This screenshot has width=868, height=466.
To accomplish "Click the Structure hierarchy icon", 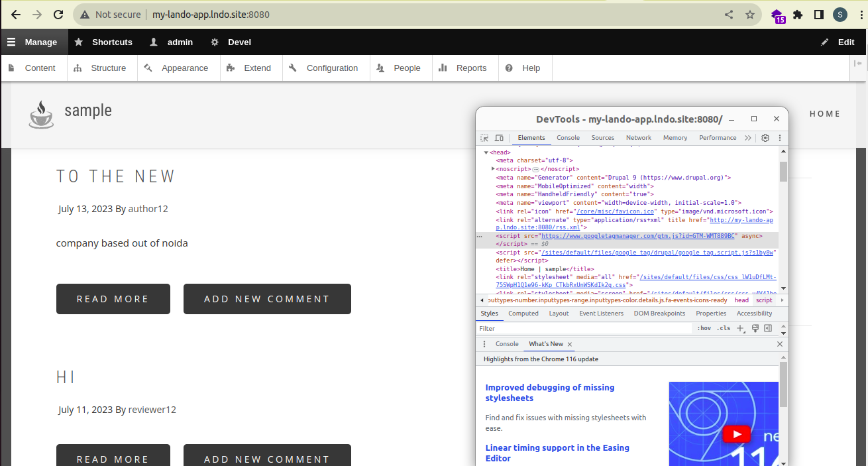I will (x=78, y=68).
